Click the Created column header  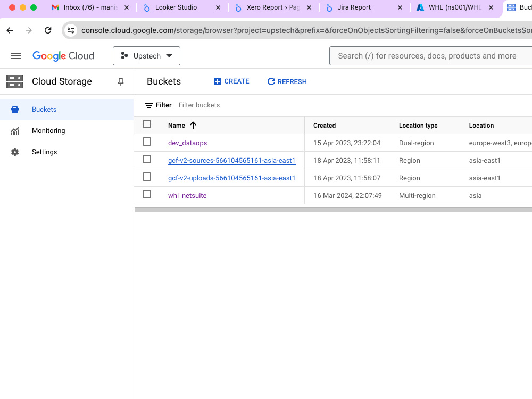point(325,126)
